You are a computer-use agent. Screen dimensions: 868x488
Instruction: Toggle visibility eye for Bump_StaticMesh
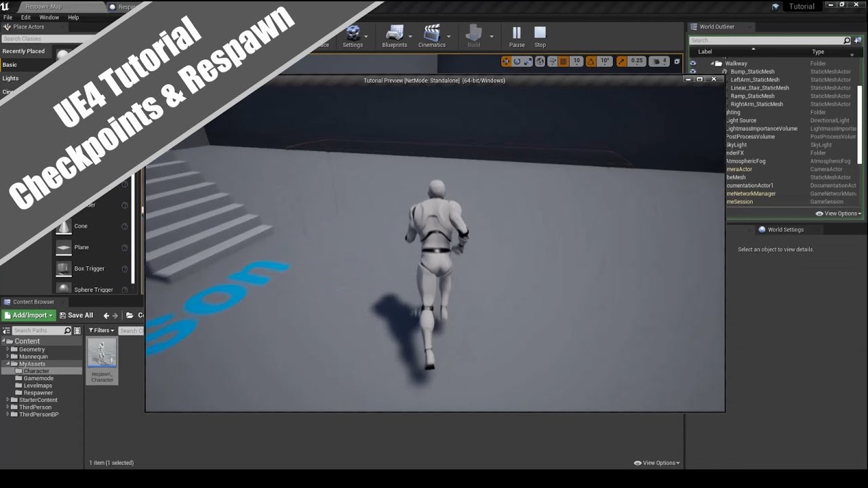click(x=692, y=71)
